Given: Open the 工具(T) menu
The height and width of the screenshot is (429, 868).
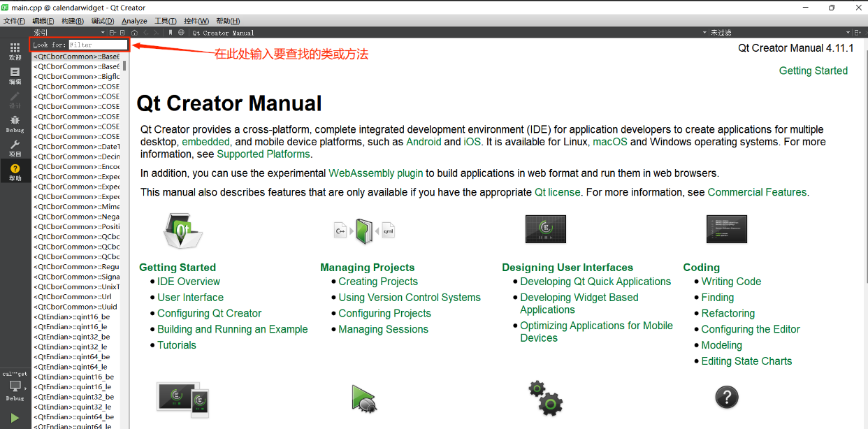Looking at the screenshot, I should pos(165,21).
